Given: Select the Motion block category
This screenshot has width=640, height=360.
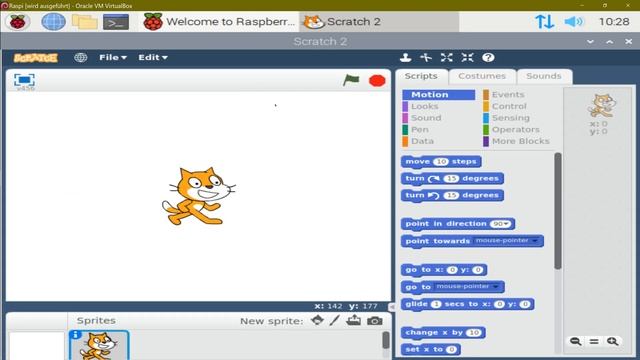Looking at the screenshot, I should click(x=438, y=95).
